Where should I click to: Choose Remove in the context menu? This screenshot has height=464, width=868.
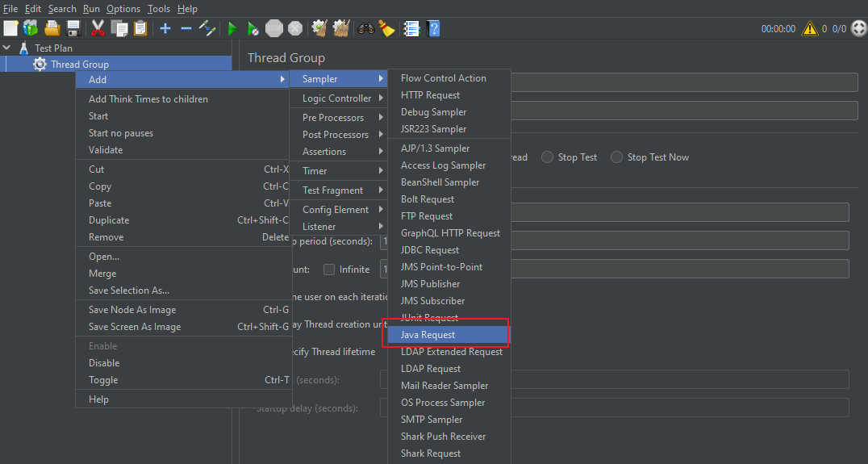(182, 237)
